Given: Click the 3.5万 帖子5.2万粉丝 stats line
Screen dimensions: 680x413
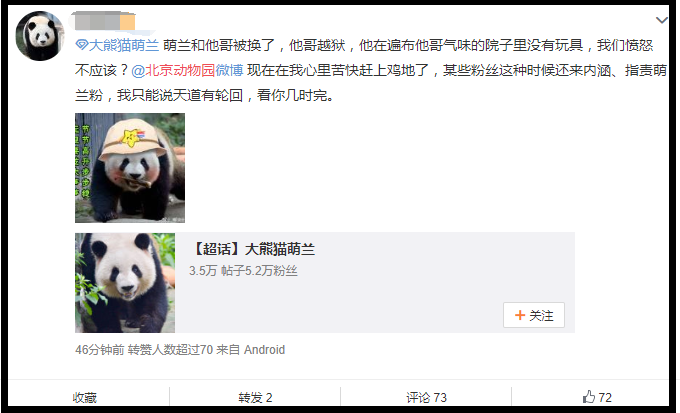Looking at the screenshot, I should 243,271.
